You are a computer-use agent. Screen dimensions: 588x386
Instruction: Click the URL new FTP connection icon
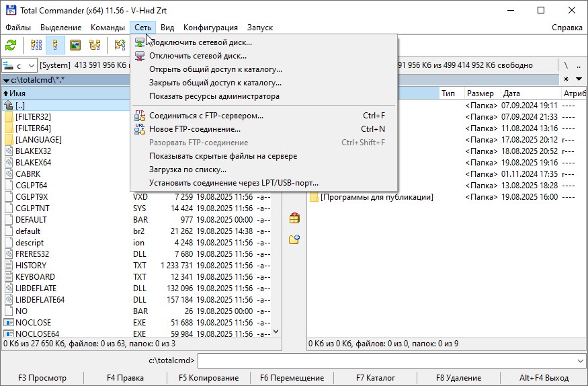[x=140, y=129]
